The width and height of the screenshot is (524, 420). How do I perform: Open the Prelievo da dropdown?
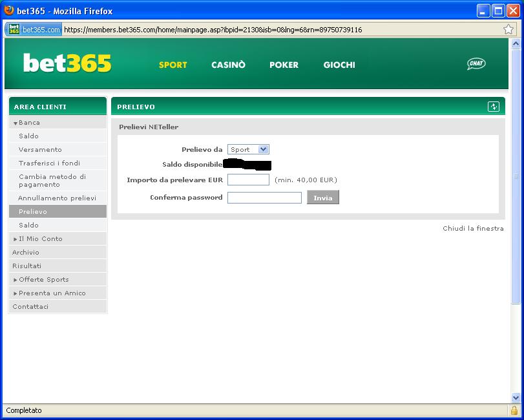248,149
